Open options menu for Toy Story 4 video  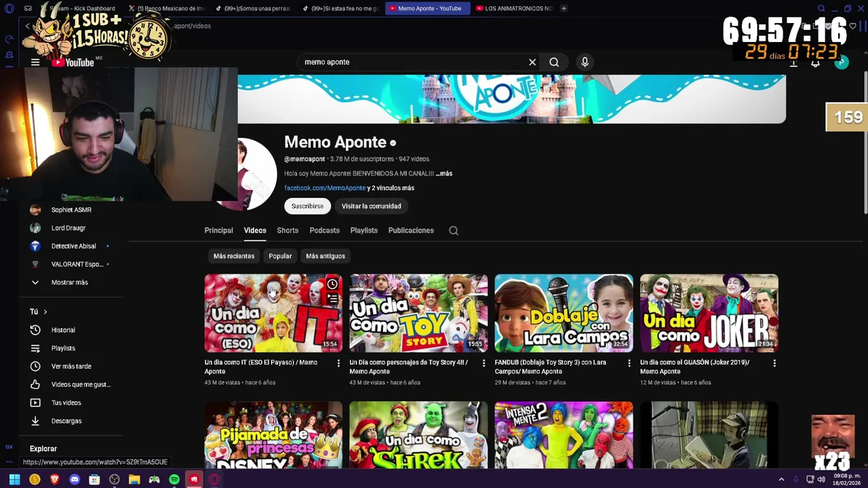tap(484, 363)
